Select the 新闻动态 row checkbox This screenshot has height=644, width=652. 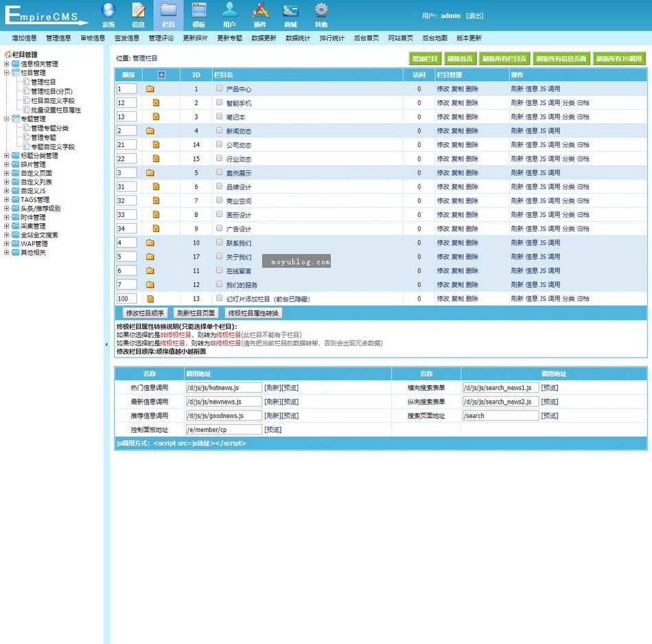(x=219, y=130)
